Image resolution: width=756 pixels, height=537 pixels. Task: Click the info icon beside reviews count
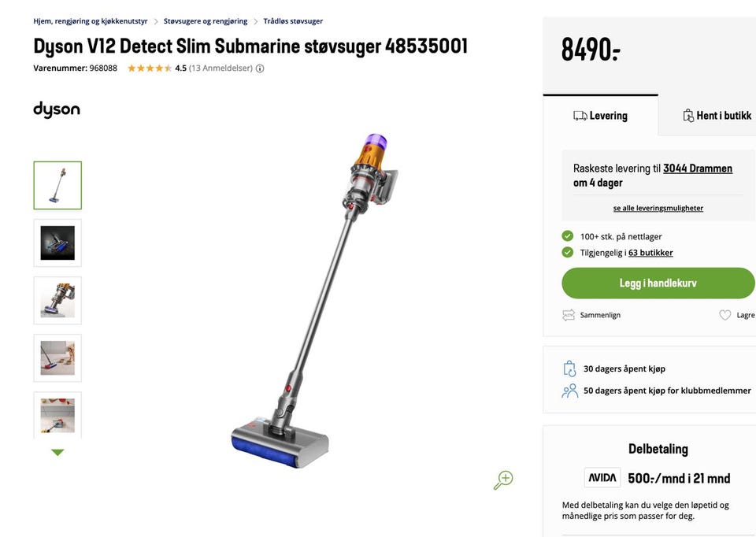point(260,69)
